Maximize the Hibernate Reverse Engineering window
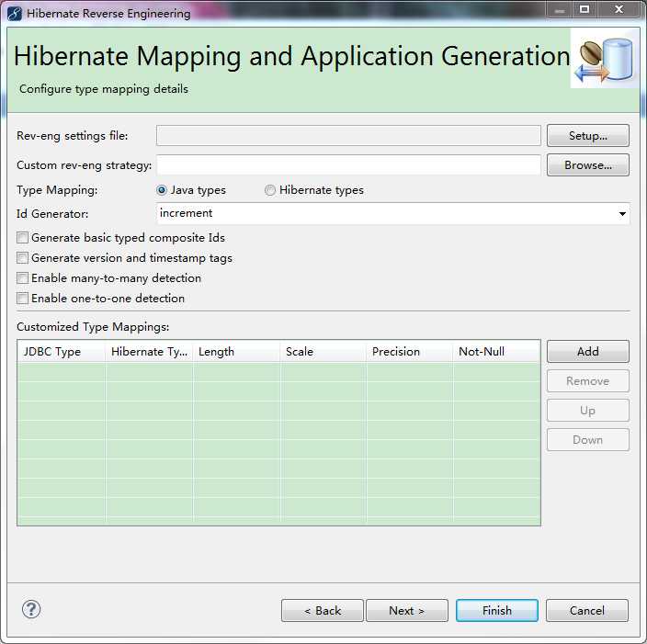647x644 pixels. tap(585, 10)
